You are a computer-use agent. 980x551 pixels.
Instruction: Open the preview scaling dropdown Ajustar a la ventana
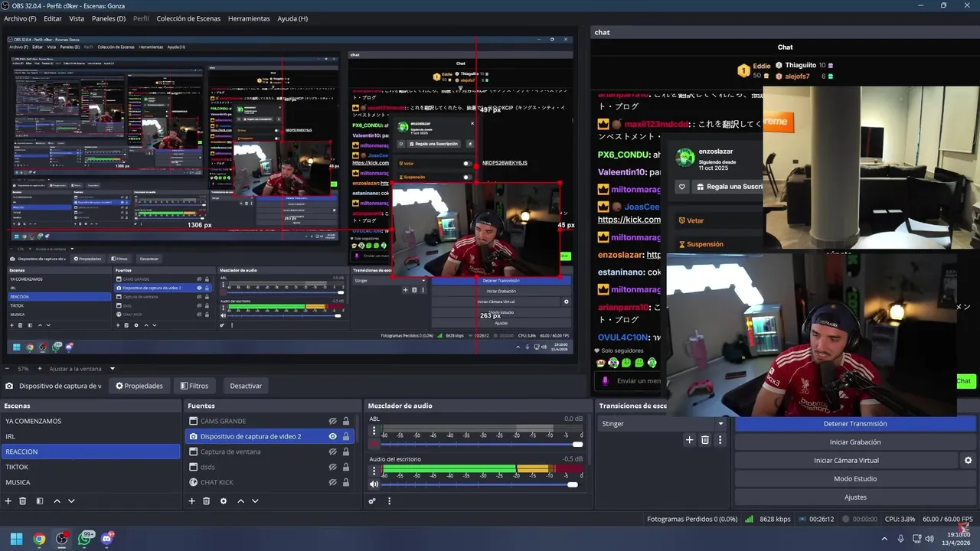[81, 369]
